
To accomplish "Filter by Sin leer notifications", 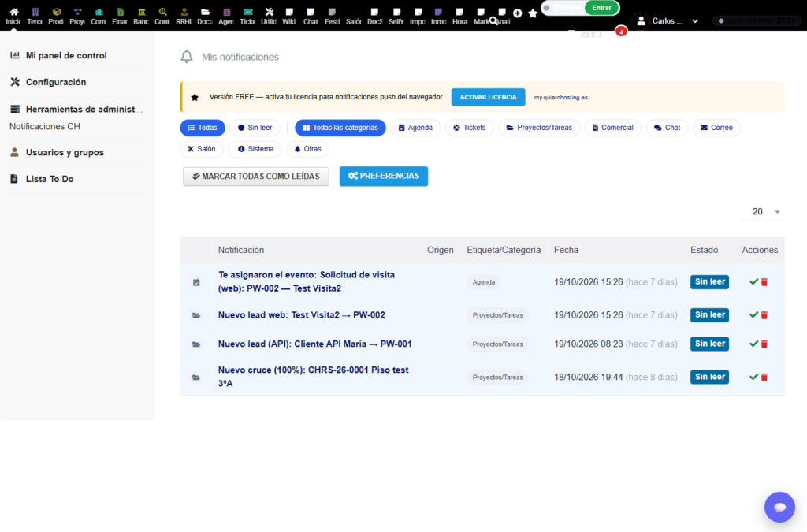I will pyautogui.click(x=255, y=128).
